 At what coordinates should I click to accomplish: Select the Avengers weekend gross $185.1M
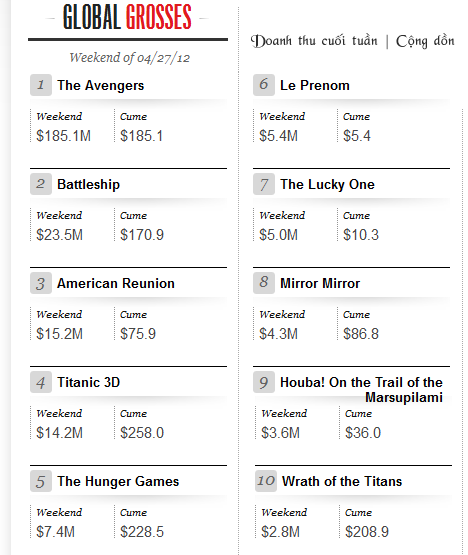click(63, 136)
